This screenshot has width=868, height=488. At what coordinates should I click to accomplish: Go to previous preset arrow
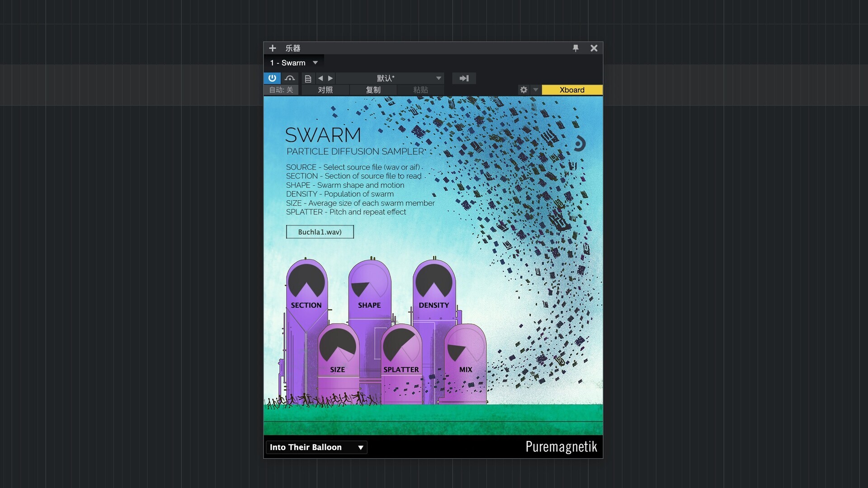pos(320,78)
